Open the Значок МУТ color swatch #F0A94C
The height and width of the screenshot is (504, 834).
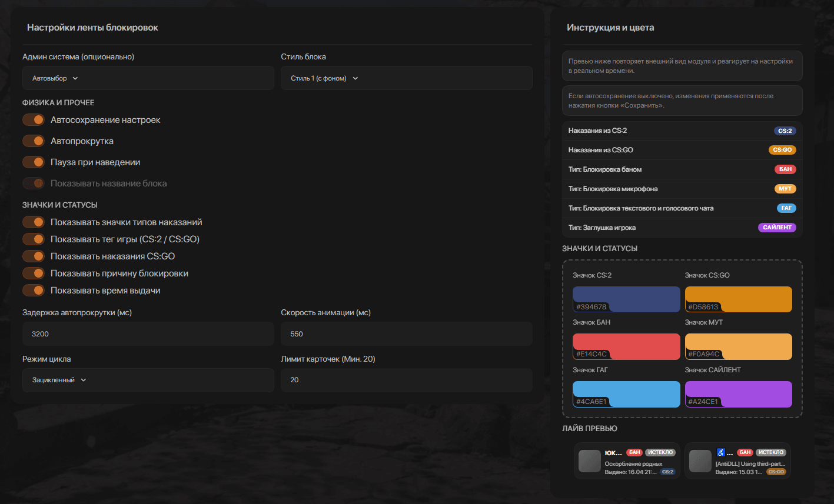pyautogui.click(x=739, y=347)
